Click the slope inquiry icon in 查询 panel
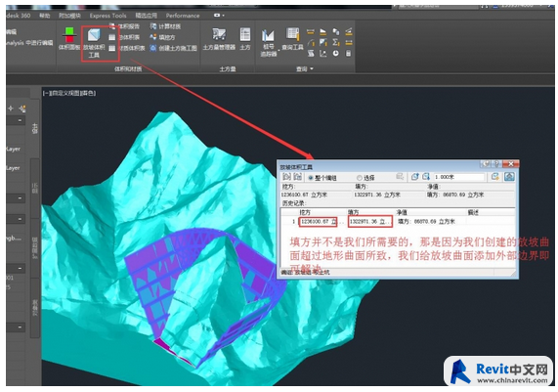 [x=323, y=31]
